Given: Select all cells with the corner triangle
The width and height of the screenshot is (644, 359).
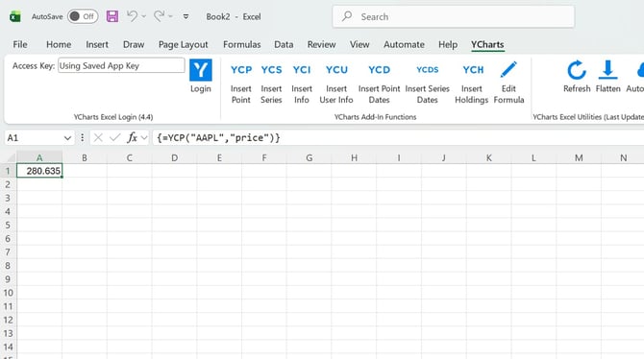Looking at the screenshot, I should [11, 158].
